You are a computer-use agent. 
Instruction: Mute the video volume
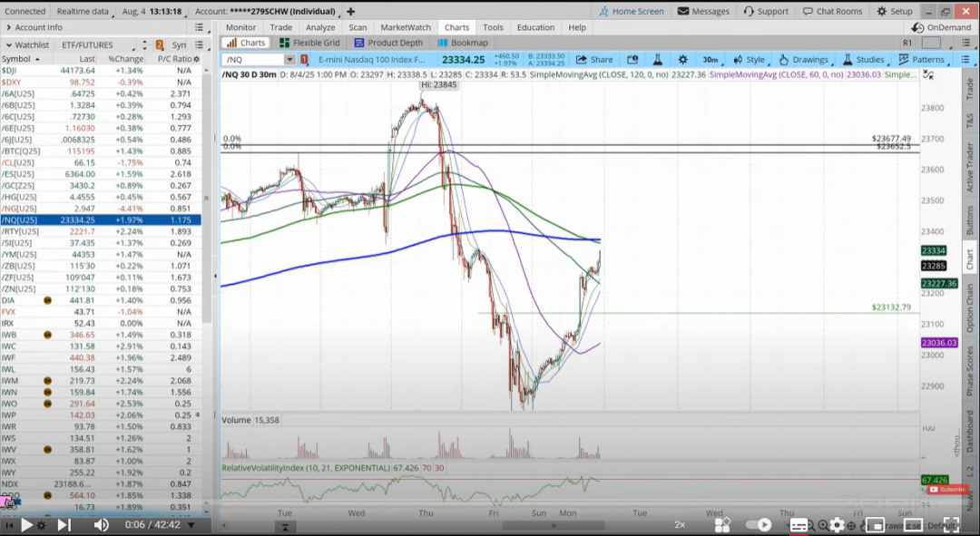pyautogui.click(x=101, y=525)
